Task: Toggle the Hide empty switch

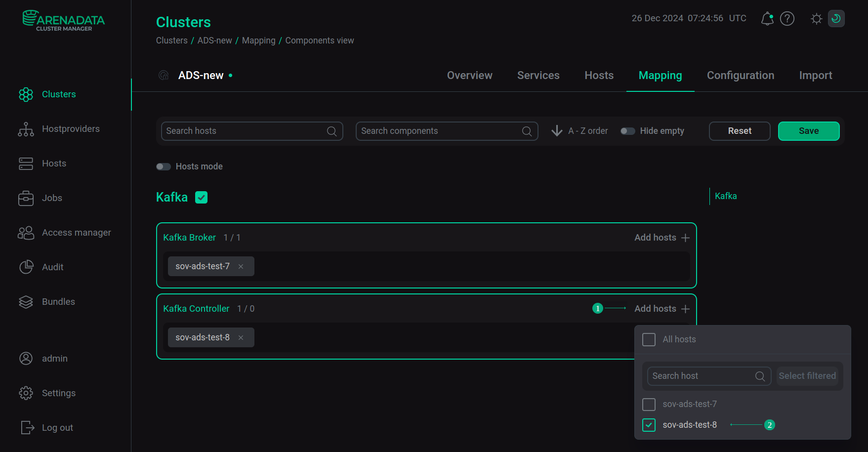Action: click(628, 131)
